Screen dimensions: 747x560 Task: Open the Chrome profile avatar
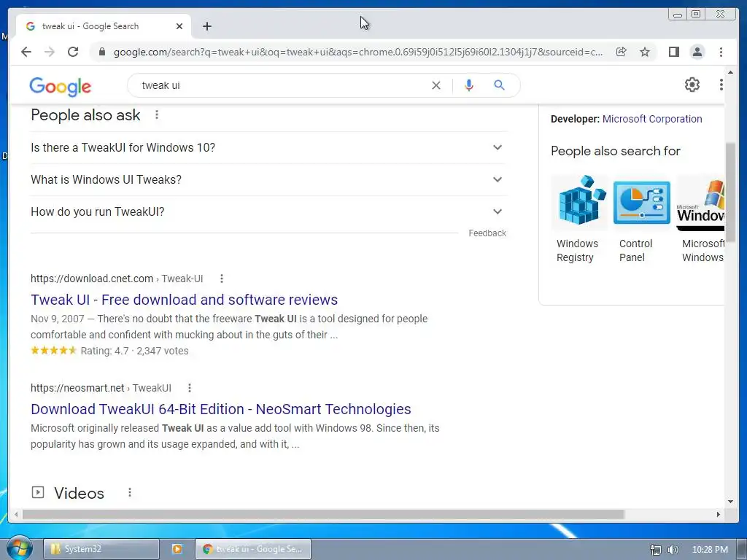pos(697,52)
